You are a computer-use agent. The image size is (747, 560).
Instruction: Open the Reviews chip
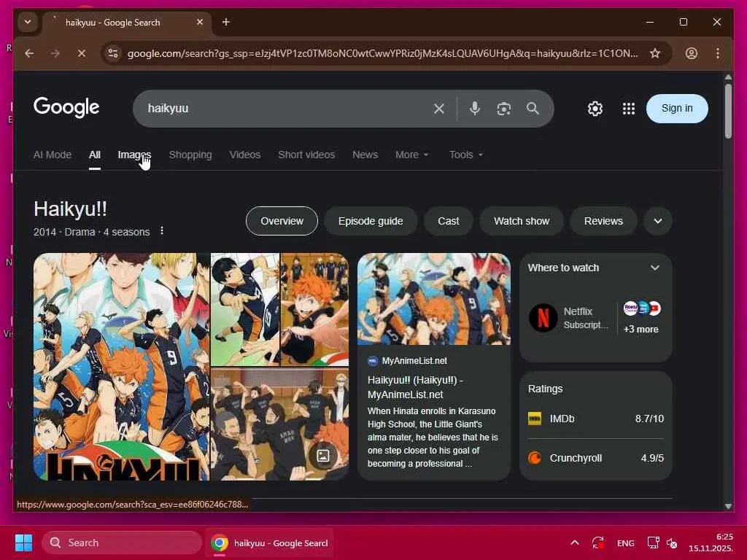click(603, 221)
